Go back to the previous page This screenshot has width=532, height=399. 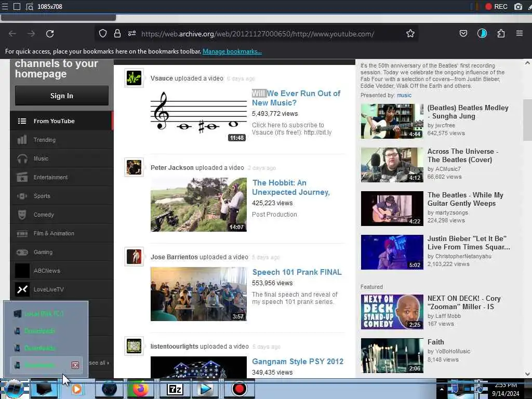(x=12, y=34)
